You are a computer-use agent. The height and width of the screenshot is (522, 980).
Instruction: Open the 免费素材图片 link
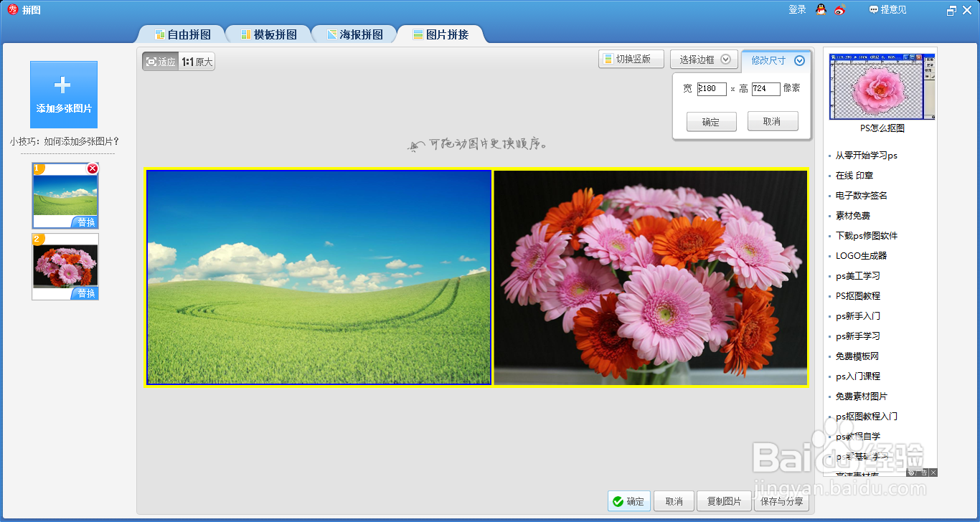click(862, 397)
